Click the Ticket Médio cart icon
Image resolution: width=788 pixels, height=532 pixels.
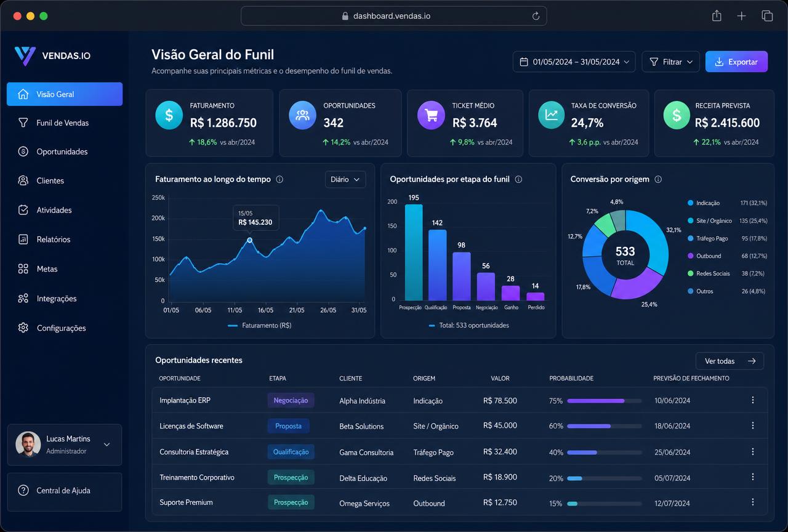point(431,115)
